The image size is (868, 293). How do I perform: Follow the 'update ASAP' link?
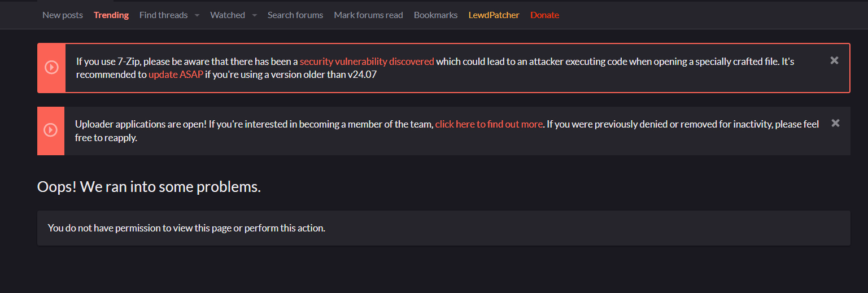coord(176,75)
